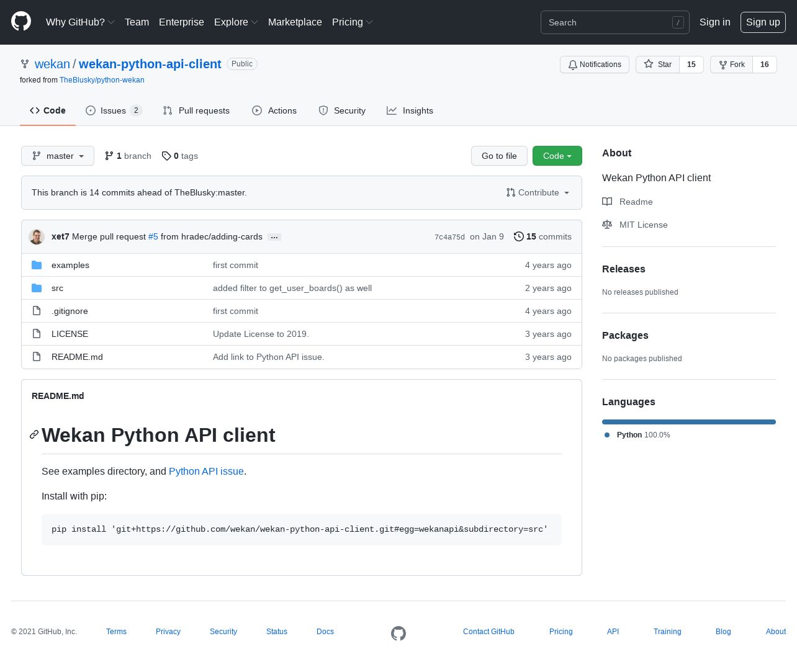Open the TheBlusky/python-wekan fork source link
The height and width of the screenshot is (672, 797).
click(x=102, y=80)
